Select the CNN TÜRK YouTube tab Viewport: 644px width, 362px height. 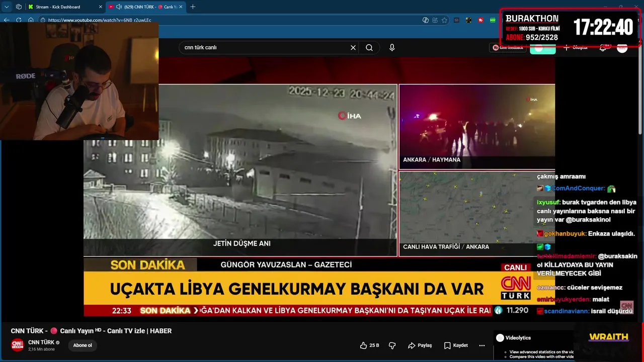click(146, 7)
